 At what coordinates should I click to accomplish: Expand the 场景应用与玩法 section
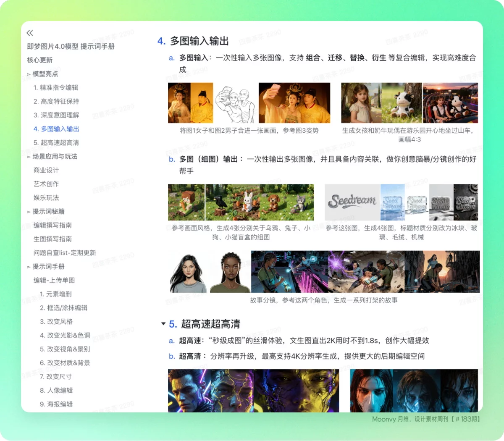pos(29,156)
